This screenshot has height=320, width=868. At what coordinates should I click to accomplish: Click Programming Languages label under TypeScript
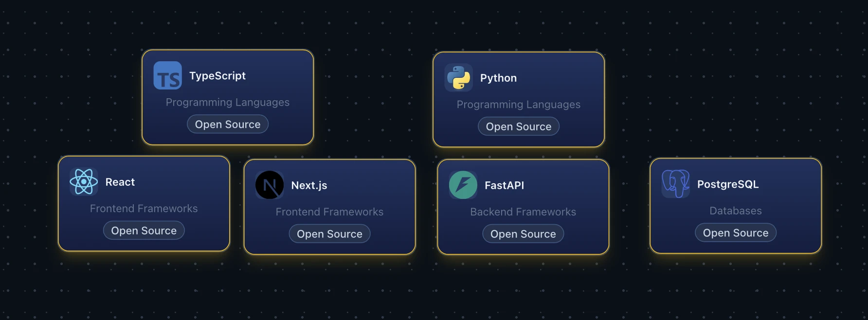pyautogui.click(x=228, y=102)
